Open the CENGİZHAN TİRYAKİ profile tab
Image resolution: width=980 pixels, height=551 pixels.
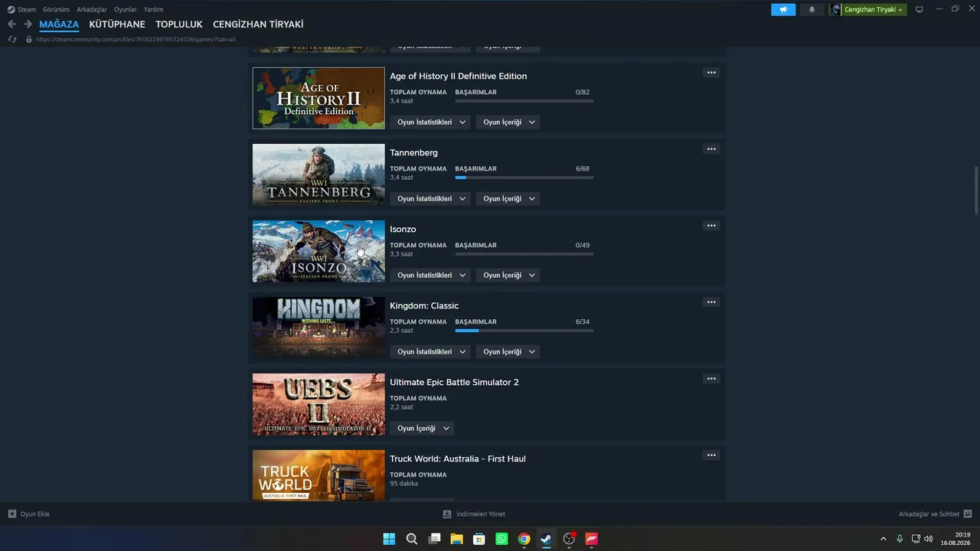pyautogui.click(x=258, y=24)
